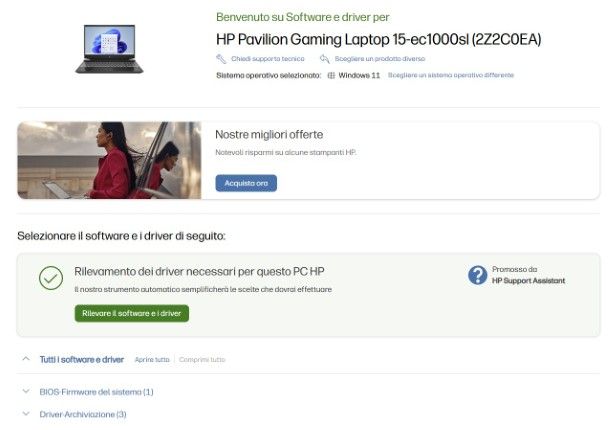Expand the BIOS-Firmware del sistema chevron
This screenshot has width=610, height=430.
(26, 391)
